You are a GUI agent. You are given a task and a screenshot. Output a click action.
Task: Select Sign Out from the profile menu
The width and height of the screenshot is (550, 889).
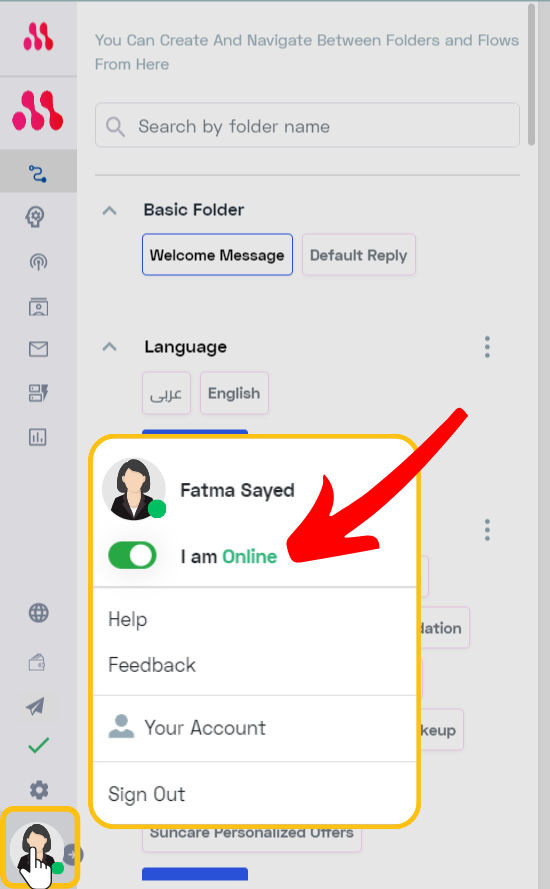point(146,794)
